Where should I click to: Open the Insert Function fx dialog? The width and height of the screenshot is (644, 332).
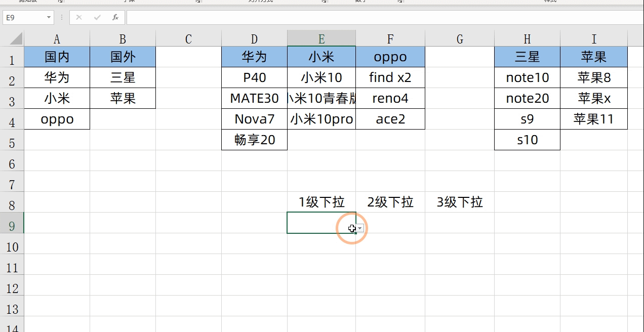[x=115, y=17]
